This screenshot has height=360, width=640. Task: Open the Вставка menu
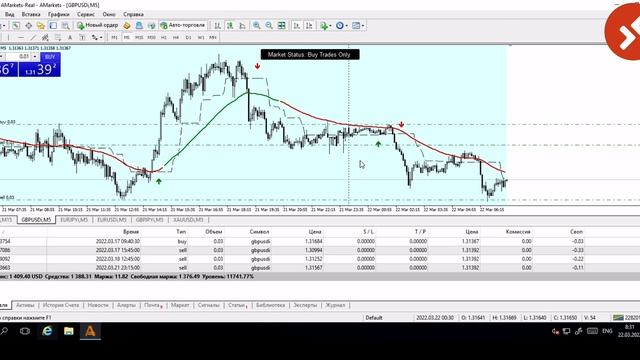click(31, 14)
